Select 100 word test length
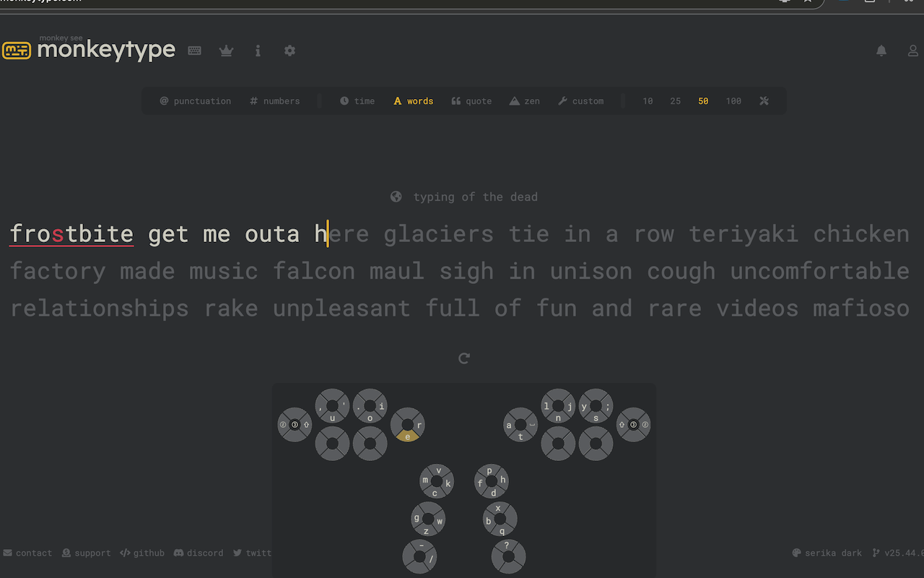Viewport: 924px width, 578px height. pos(733,100)
